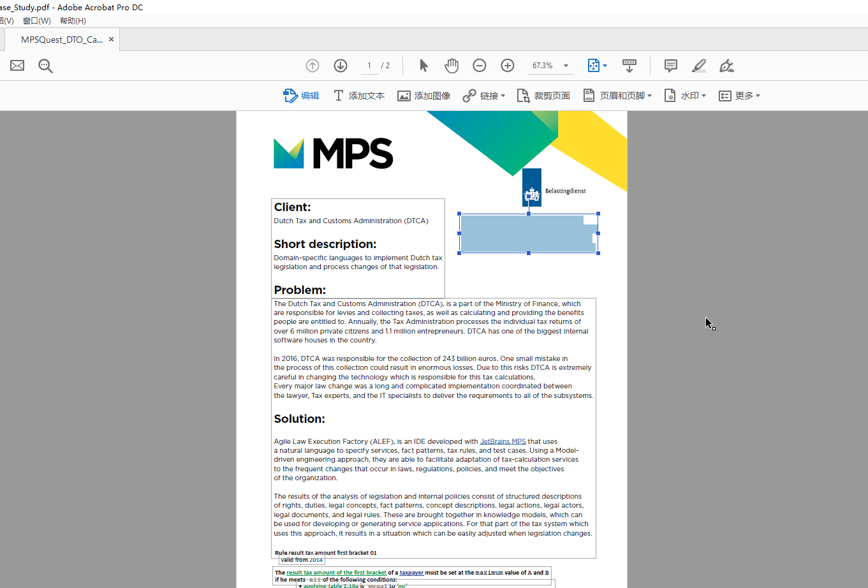Screen dimensions: 868x588
Task: Click the fit page view icon
Action: pyautogui.click(x=593, y=66)
